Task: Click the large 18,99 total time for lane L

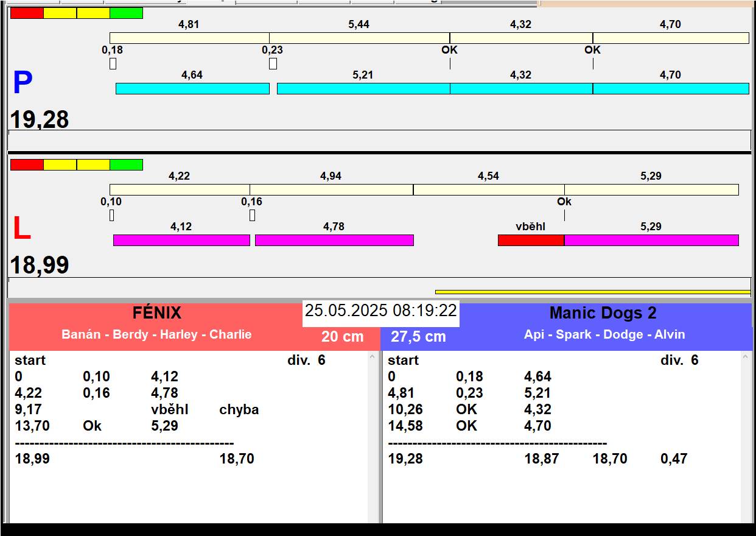Action: (x=40, y=266)
